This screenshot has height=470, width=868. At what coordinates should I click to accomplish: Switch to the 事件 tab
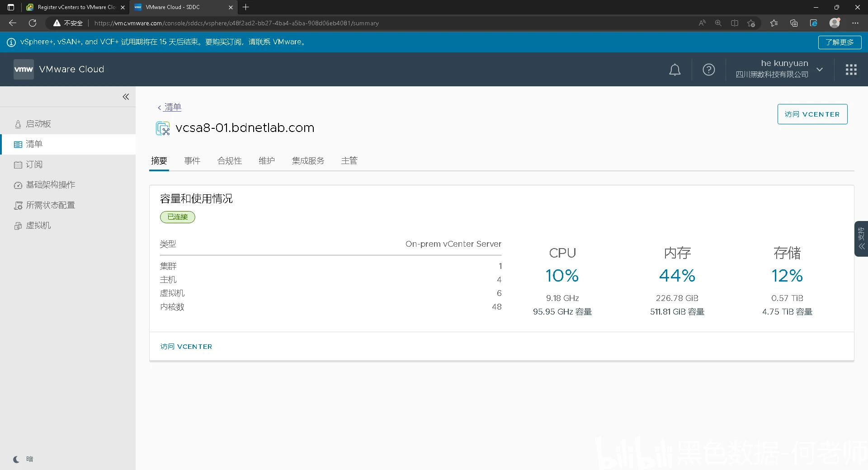[192, 161]
